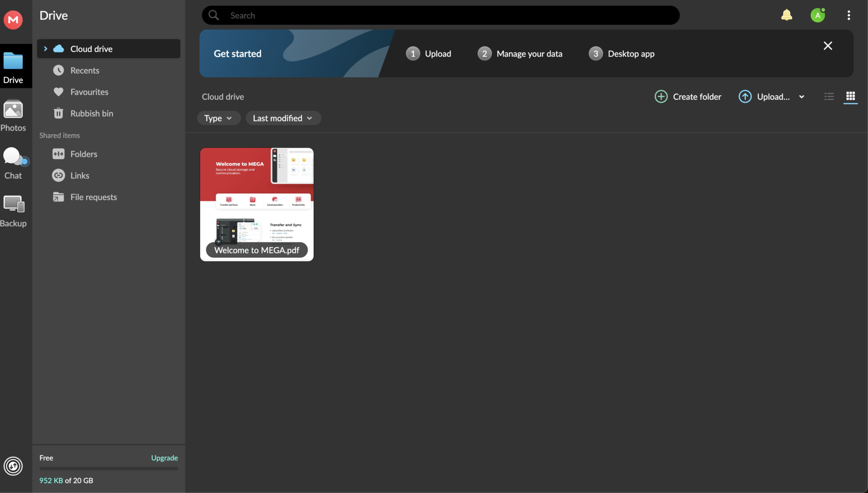The image size is (868, 493).
Task: Switch to list view
Action: [x=829, y=97]
